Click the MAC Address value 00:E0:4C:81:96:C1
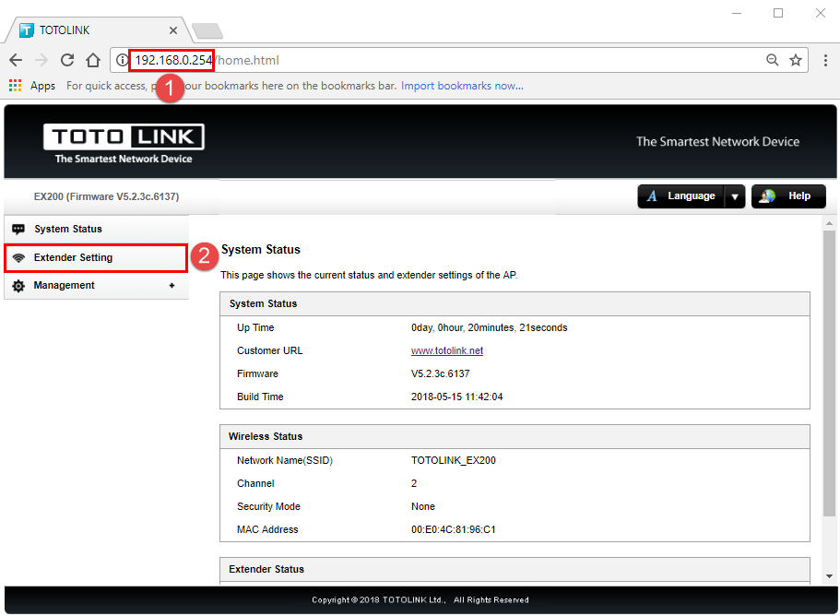The height and width of the screenshot is (616, 840). tap(454, 529)
